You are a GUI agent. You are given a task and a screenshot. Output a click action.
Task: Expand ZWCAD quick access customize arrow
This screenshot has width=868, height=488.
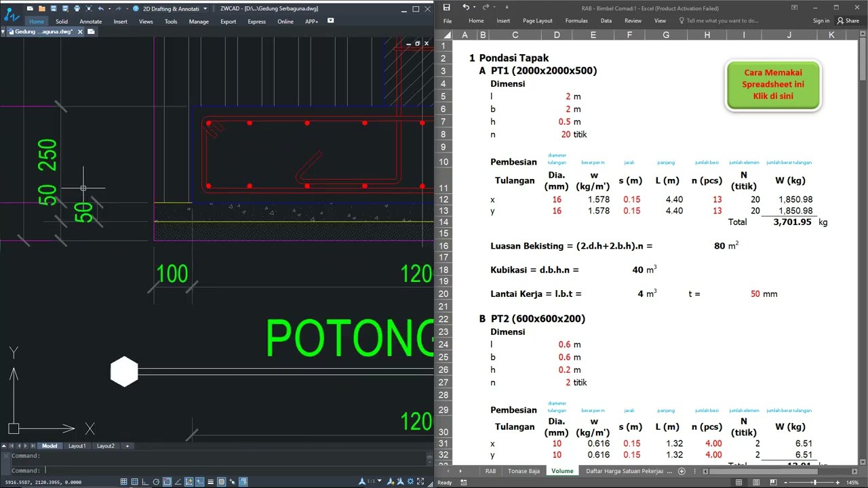point(127,8)
